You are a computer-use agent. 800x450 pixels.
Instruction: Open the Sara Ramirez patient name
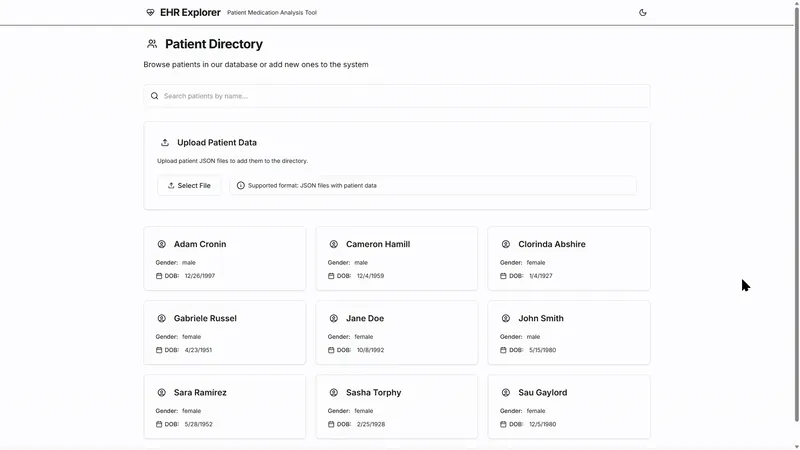pyautogui.click(x=200, y=392)
